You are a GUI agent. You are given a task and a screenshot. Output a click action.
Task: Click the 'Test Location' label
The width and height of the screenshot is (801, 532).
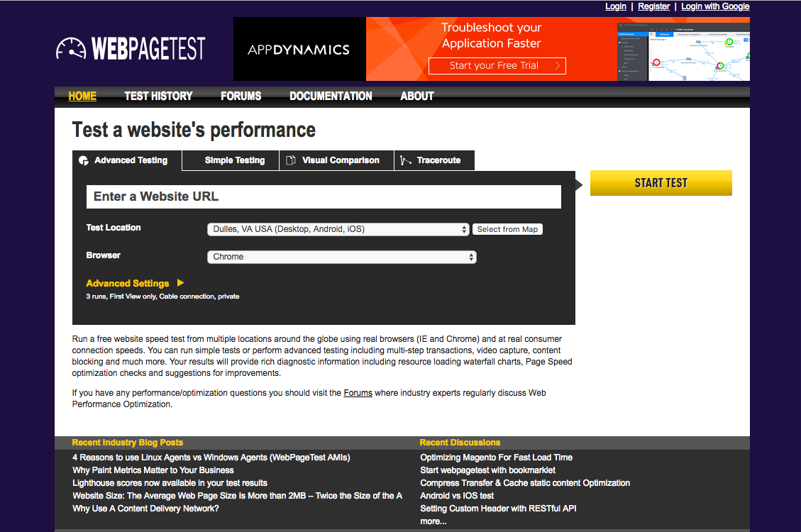114,228
